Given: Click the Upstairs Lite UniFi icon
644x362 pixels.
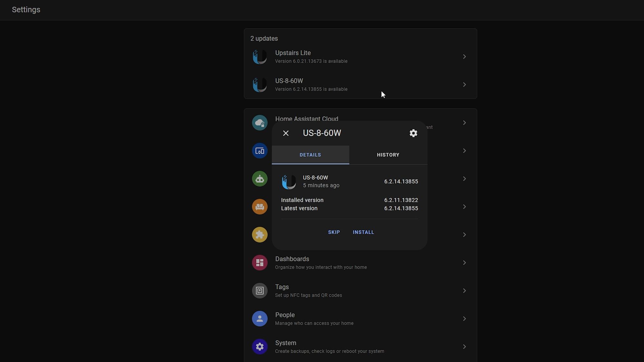Looking at the screenshot, I should coord(260,57).
